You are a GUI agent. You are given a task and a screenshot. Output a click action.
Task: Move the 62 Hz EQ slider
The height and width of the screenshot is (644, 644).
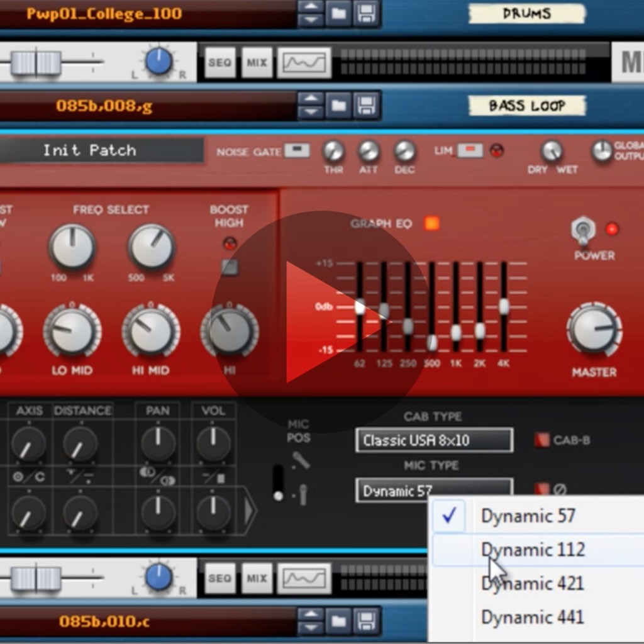360,306
